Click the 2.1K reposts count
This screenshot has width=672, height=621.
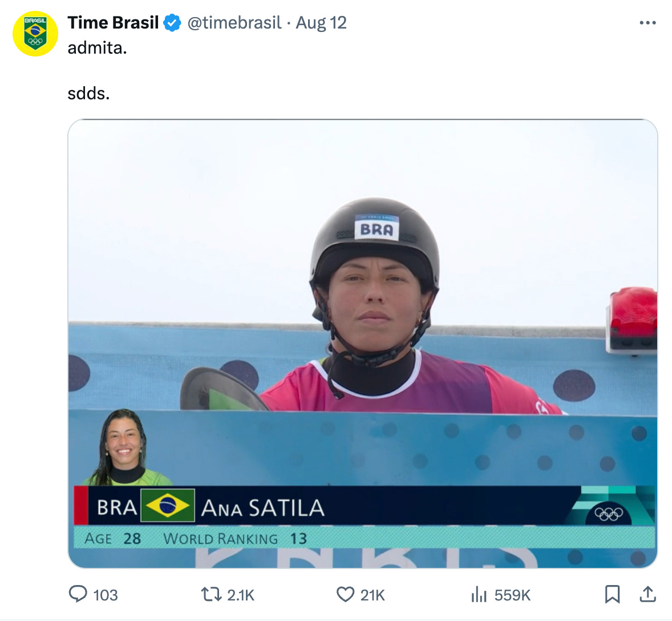240,595
